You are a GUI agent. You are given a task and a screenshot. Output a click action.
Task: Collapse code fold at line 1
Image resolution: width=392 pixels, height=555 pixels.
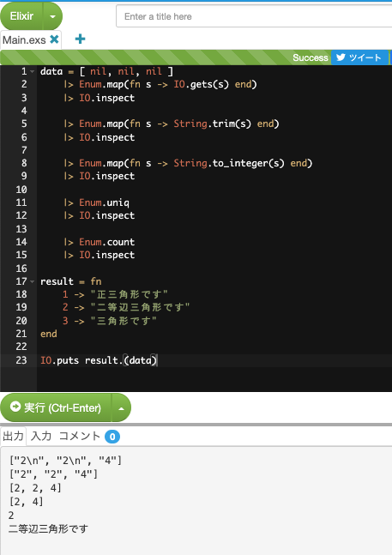click(x=33, y=71)
